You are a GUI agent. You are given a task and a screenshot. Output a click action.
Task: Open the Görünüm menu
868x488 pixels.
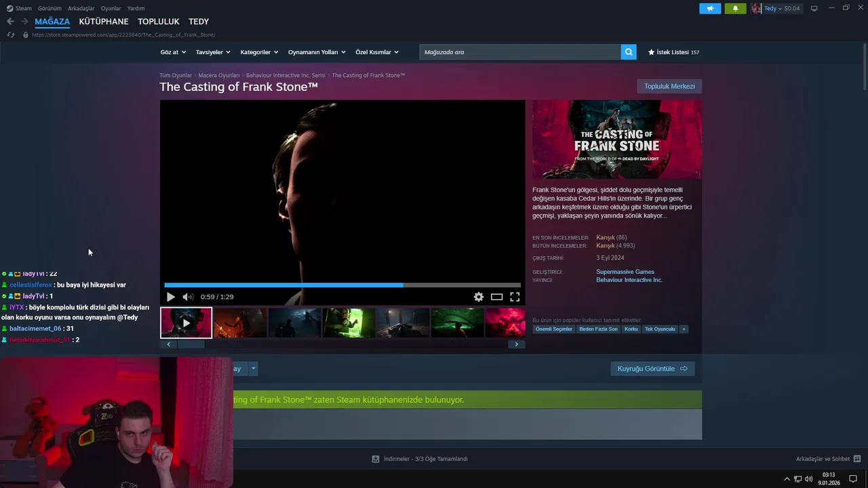[50, 8]
